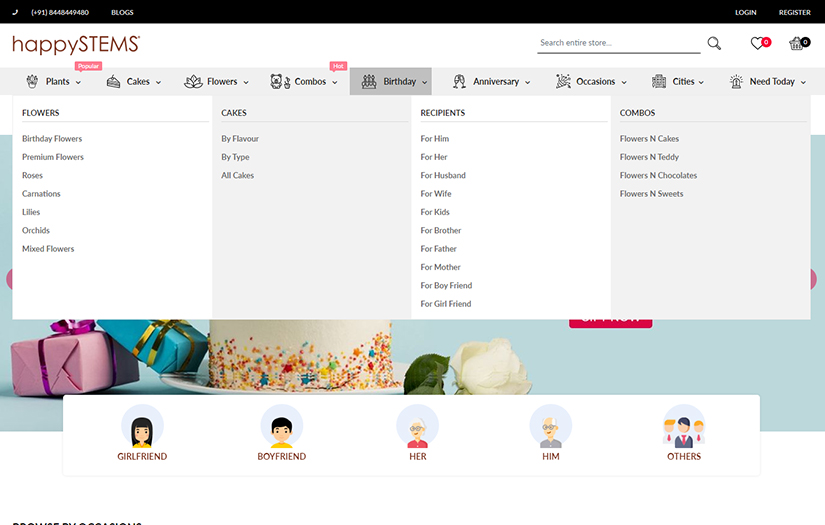
Task: Choose For Husband under Recipients
Action: coord(443,175)
